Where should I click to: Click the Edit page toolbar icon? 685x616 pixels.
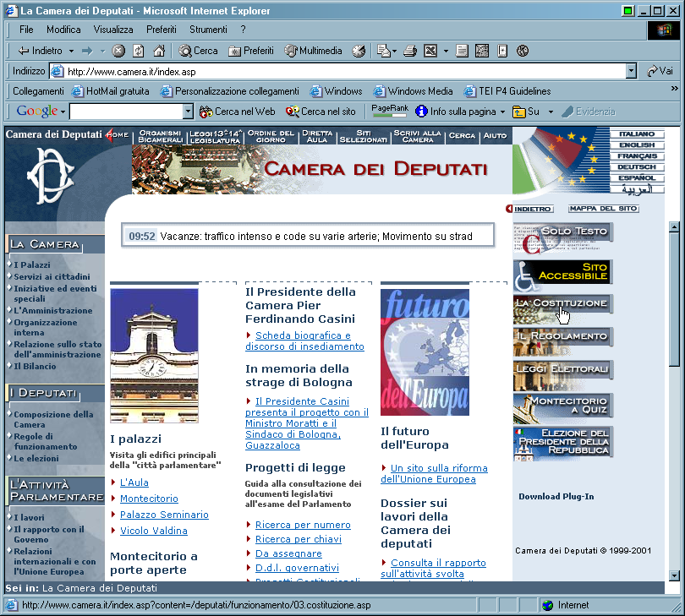point(430,51)
